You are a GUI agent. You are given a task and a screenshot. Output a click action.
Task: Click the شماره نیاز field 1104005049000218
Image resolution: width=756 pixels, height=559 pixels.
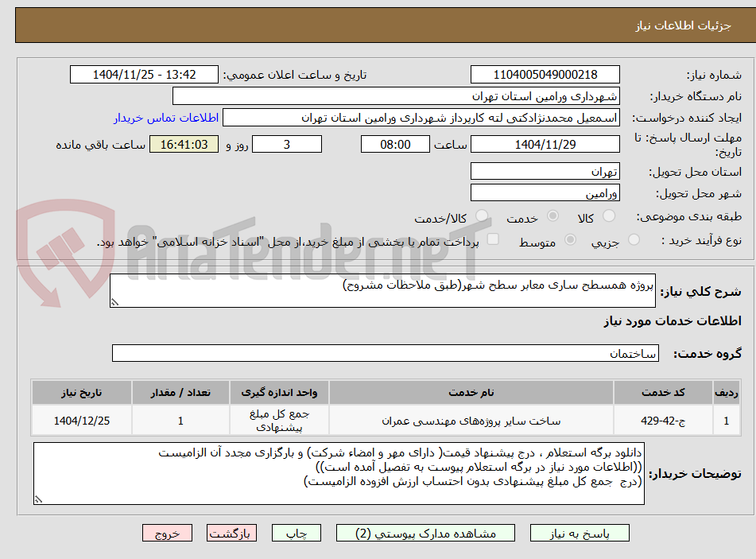pyautogui.click(x=545, y=75)
